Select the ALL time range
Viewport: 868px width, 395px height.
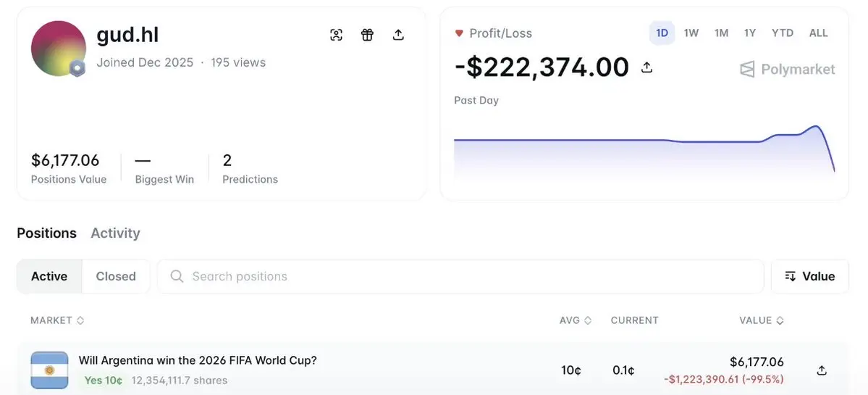[x=818, y=33]
